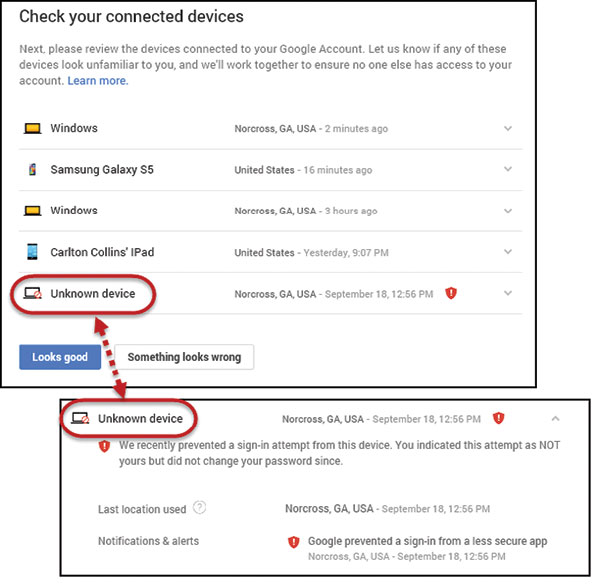Click the Carlton Collins' iPad tablet icon
This screenshot has height=588, width=600.
32,252
